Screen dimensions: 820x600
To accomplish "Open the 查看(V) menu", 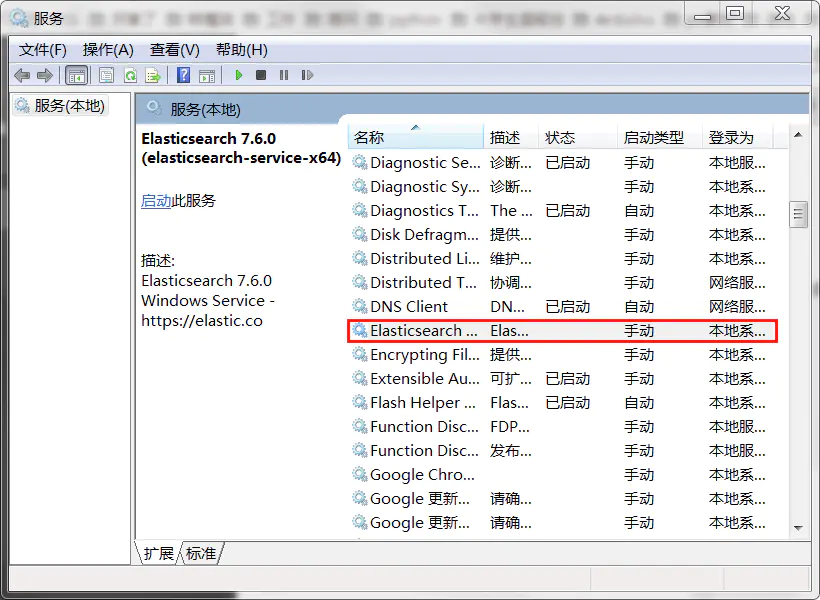I will coord(173,49).
